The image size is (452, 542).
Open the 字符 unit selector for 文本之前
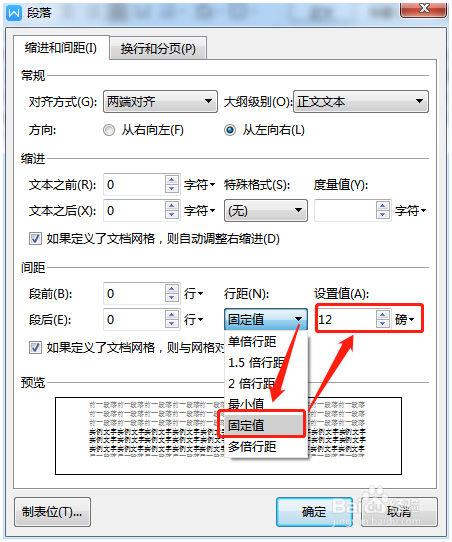pos(199,185)
